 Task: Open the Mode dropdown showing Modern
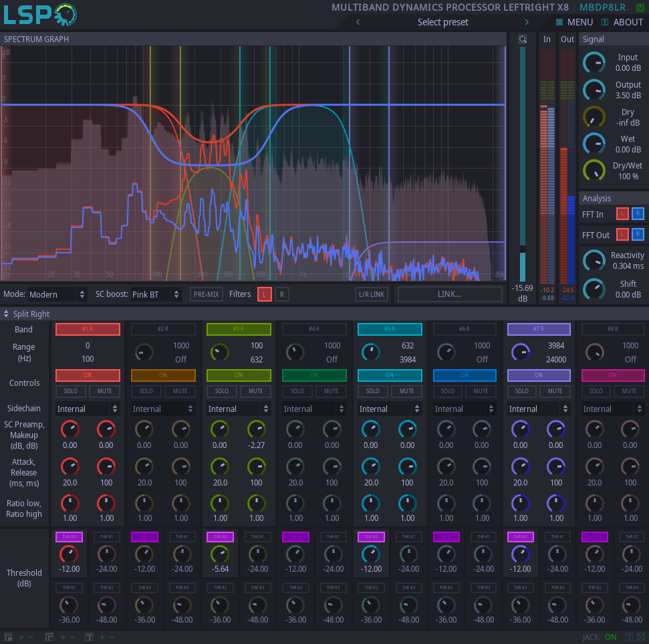point(57,294)
